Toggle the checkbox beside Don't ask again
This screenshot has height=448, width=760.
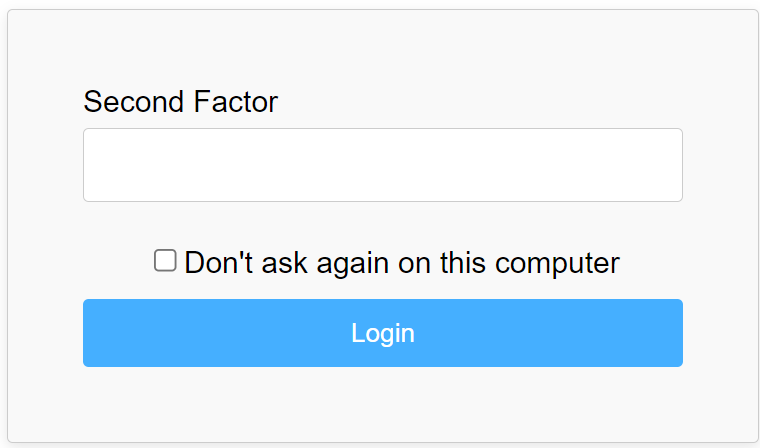[x=165, y=260]
